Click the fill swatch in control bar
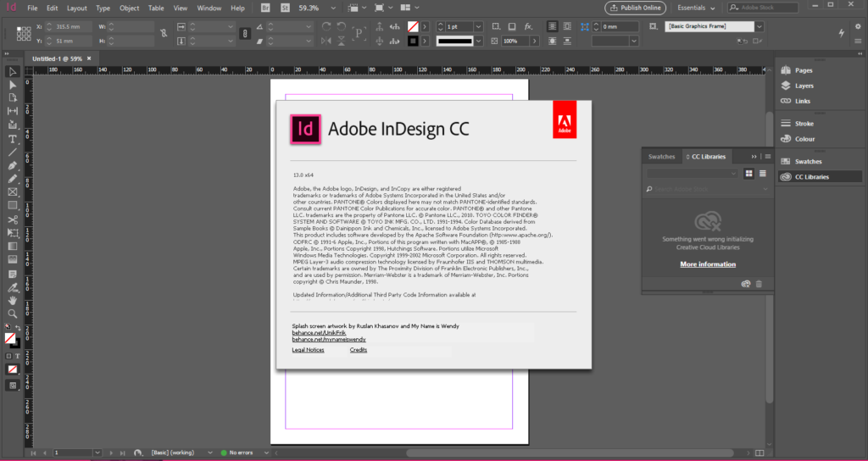The height and width of the screenshot is (461, 868). click(x=413, y=26)
